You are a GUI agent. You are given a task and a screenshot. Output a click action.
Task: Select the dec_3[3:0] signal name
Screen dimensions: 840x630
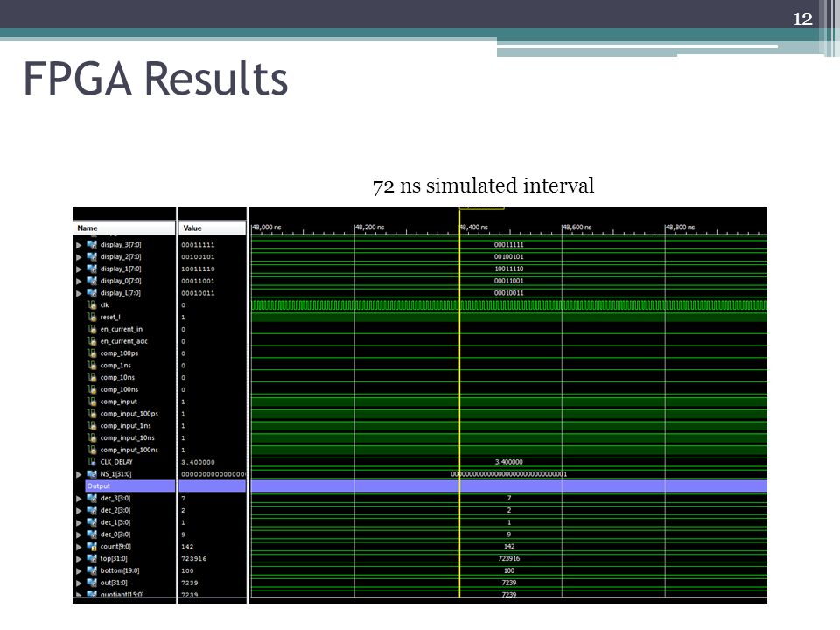(x=115, y=498)
